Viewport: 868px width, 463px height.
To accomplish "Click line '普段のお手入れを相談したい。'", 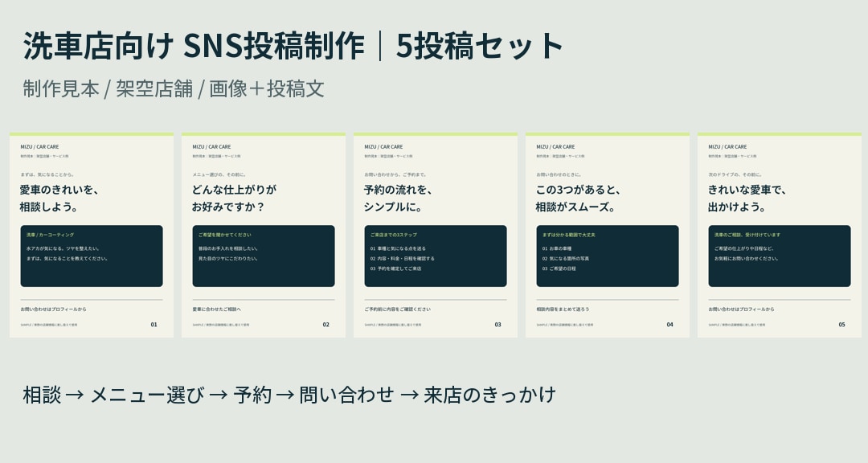I will tap(228, 248).
